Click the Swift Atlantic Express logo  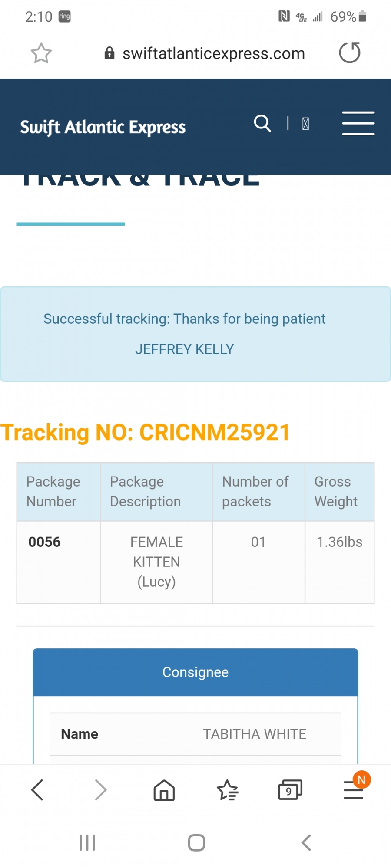tap(103, 127)
